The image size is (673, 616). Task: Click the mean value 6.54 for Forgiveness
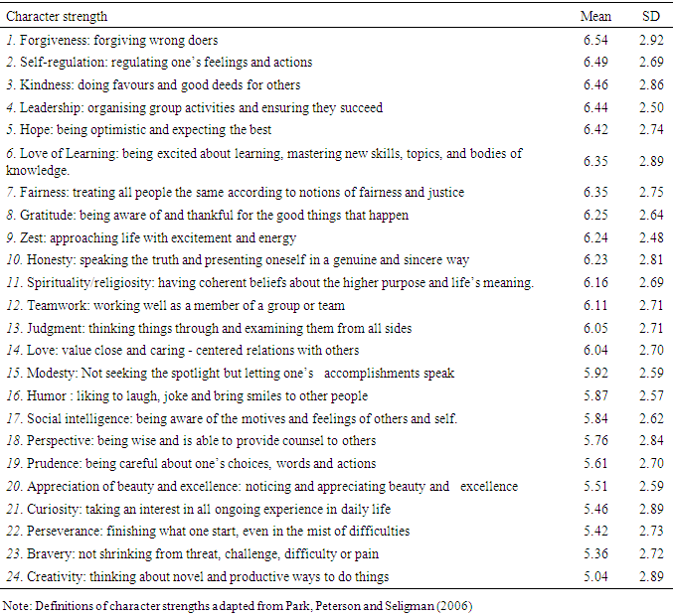595,40
